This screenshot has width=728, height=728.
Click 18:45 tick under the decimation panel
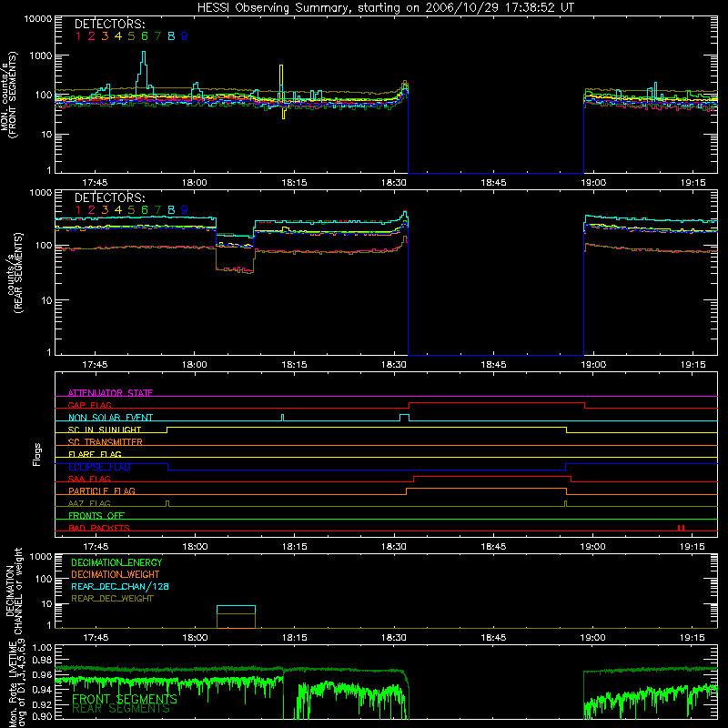[x=493, y=638]
